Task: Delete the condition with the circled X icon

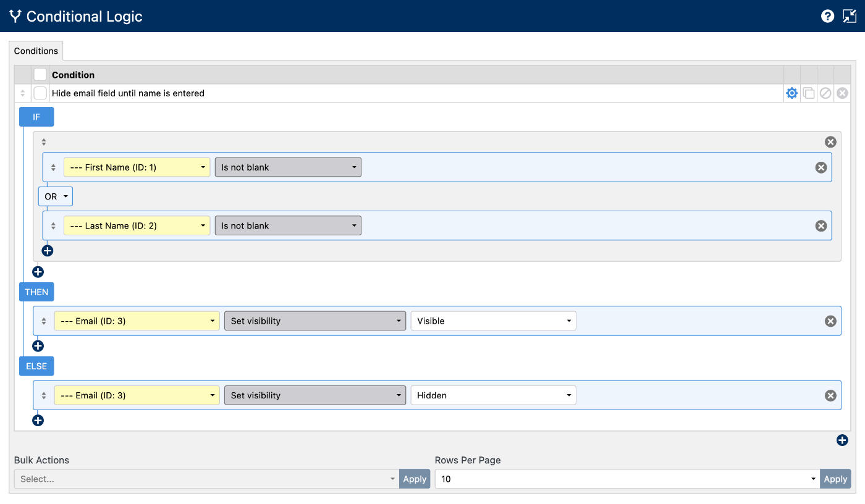Action: pos(842,93)
